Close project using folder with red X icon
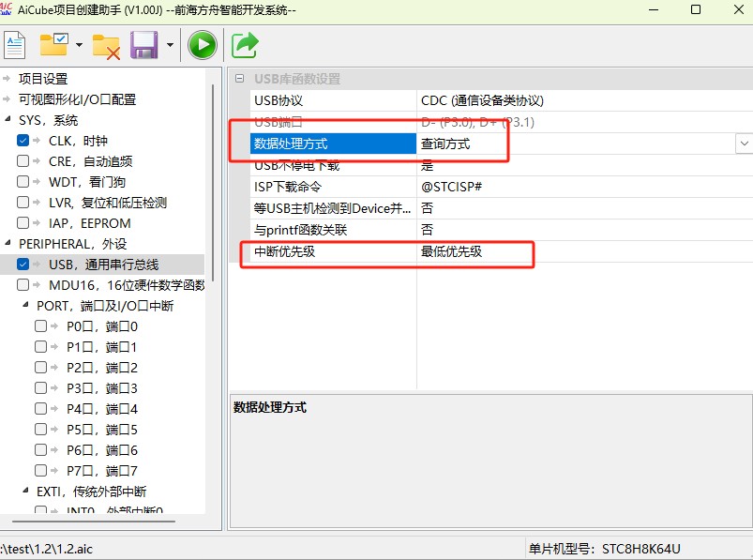Viewport: 753px width, 560px height. (106, 47)
